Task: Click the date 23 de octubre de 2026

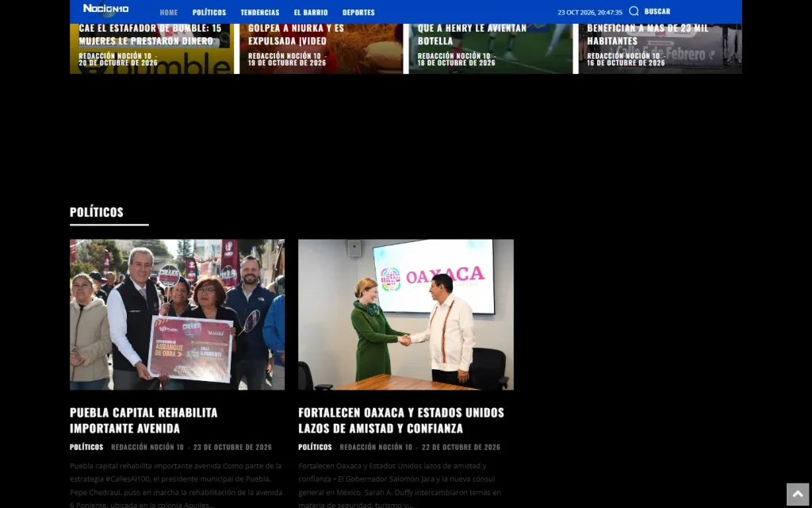Action: coord(232,447)
